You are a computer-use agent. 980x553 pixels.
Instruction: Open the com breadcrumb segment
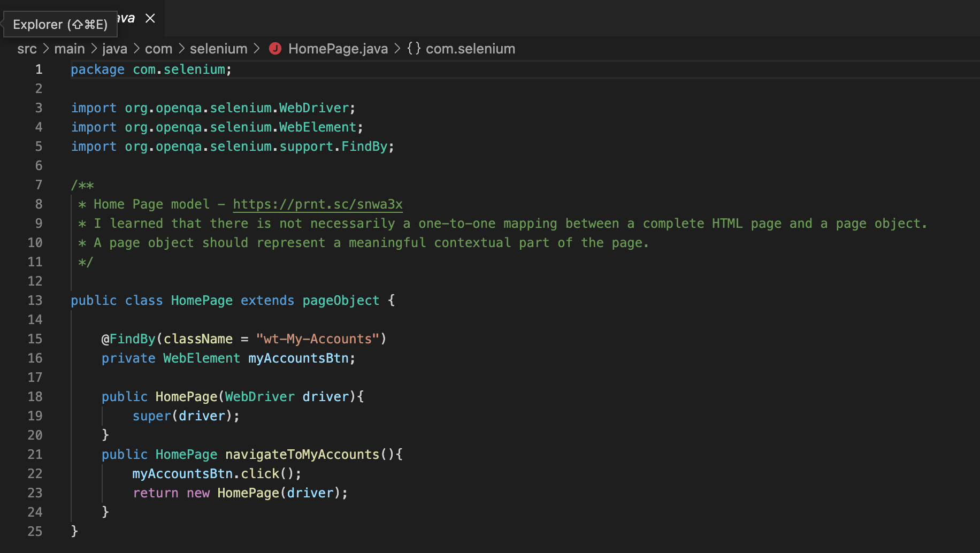(158, 49)
